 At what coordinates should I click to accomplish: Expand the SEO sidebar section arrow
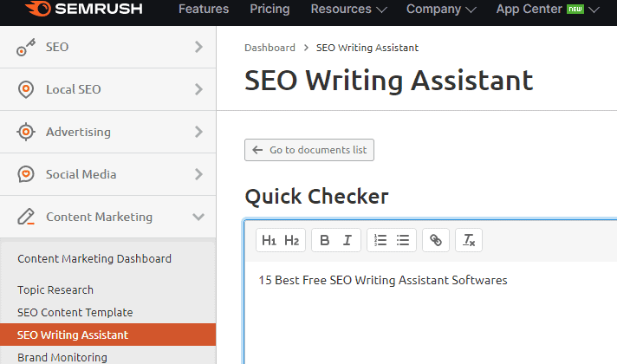click(x=198, y=47)
